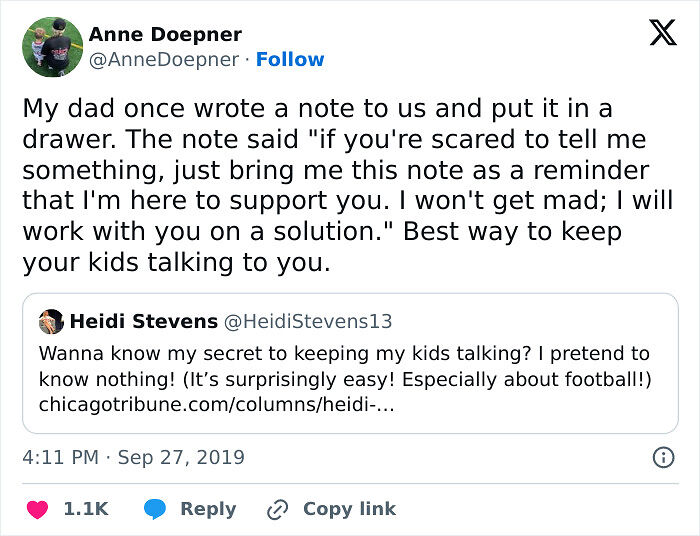The height and width of the screenshot is (536, 700).
Task: Like the tweet with the heart icon
Action: tap(37, 509)
